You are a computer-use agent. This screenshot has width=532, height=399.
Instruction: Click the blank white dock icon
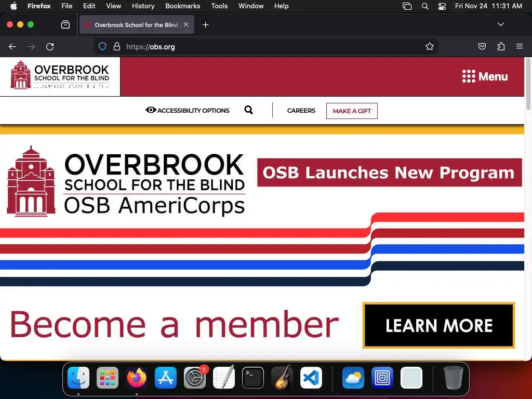click(x=411, y=378)
